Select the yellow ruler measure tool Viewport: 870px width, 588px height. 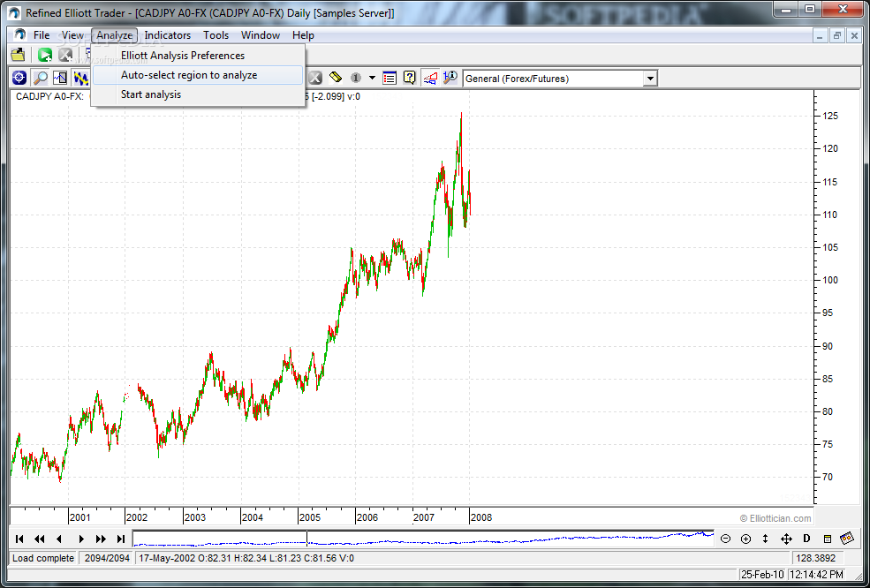[335, 79]
